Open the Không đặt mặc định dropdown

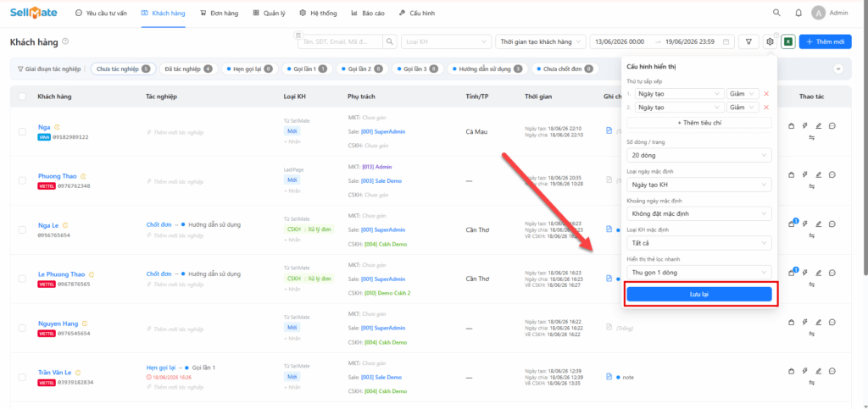[x=699, y=213]
